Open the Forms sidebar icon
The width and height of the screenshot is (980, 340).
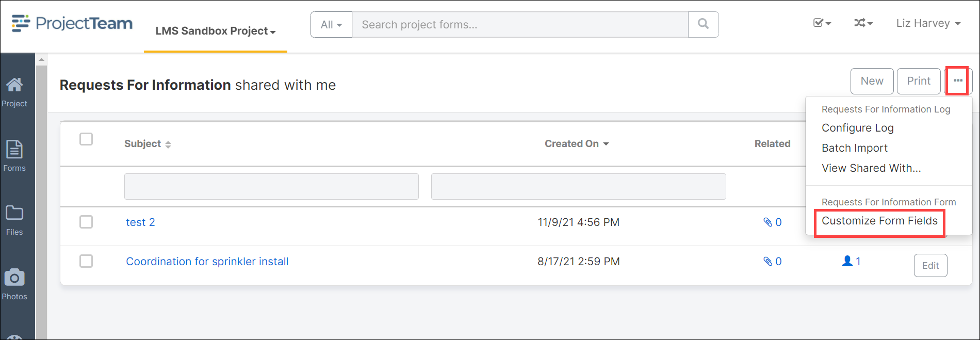pos(14,156)
